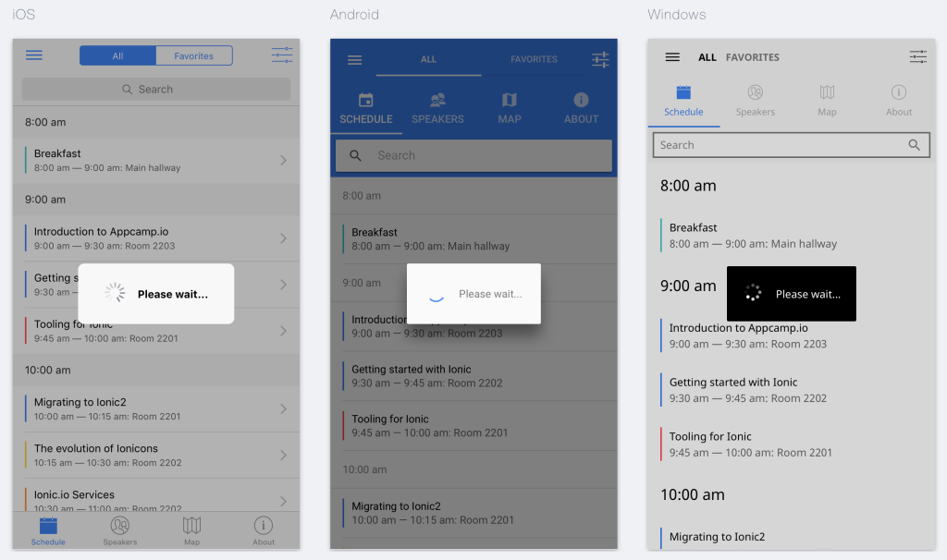Click the iOS Search field
This screenshot has height=560, width=947.
coord(155,90)
